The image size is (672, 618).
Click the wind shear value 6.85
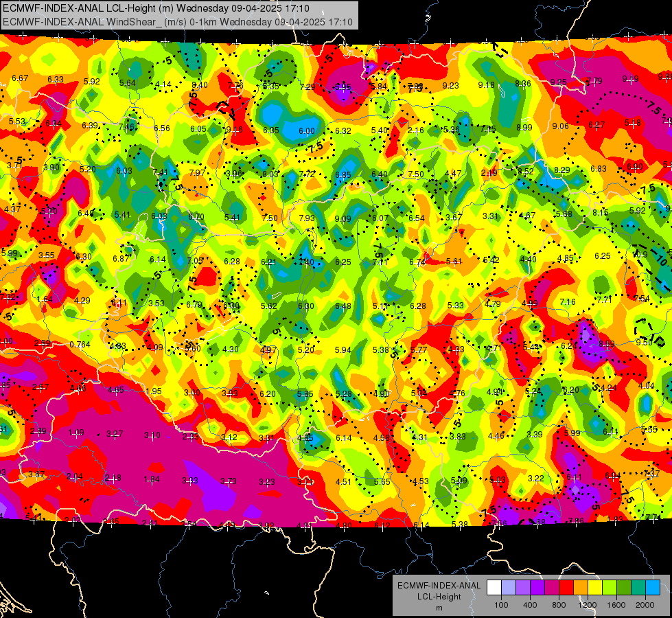pos(343,174)
